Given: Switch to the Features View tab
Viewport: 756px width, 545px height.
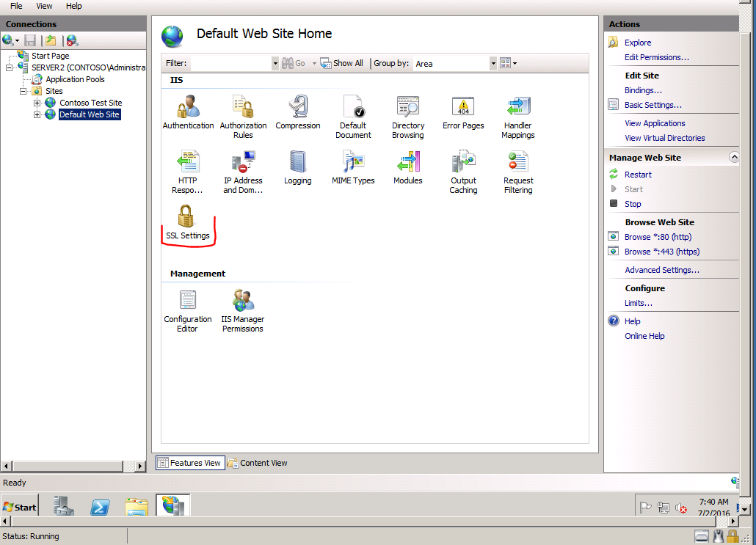Looking at the screenshot, I should point(190,463).
